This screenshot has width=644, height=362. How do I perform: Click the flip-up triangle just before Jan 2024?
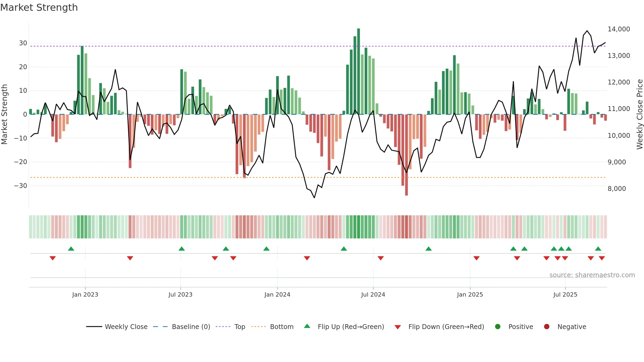tap(266, 249)
